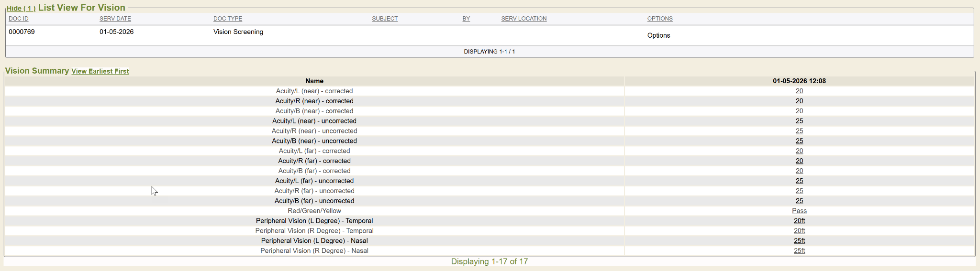Open 20ft value for Peripheral L Temporal
The height and width of the screenshot is (271, 980).
point(799,221)
